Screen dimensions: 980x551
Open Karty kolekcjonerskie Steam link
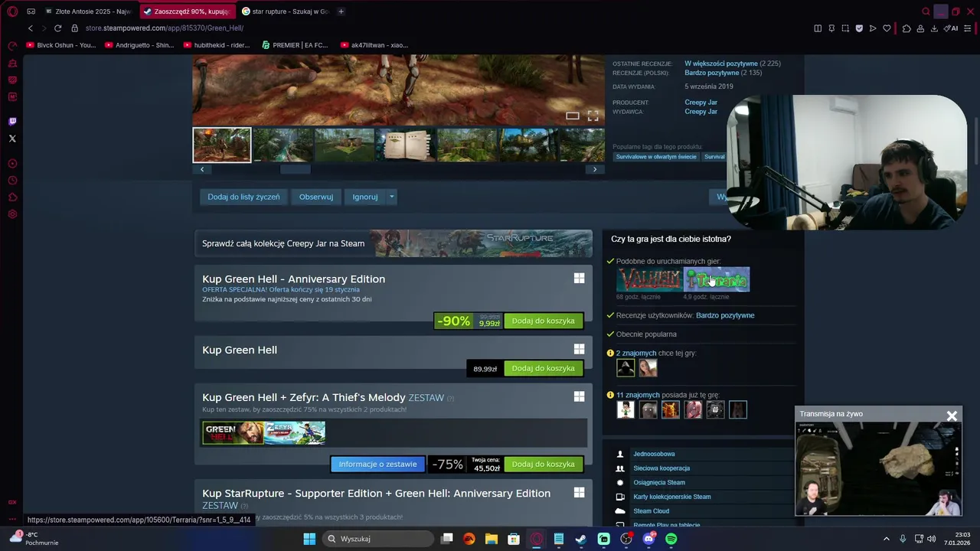[x=672, y=497]
